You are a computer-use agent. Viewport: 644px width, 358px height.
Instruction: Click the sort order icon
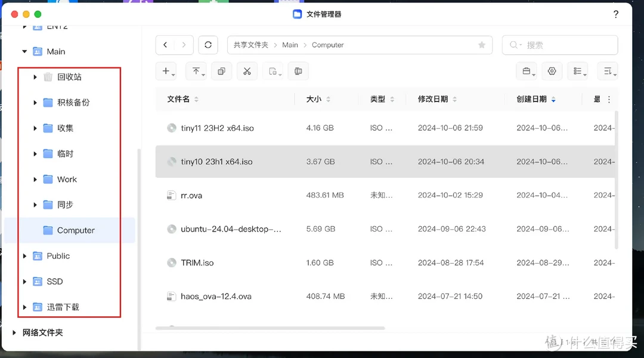[607, 70]
